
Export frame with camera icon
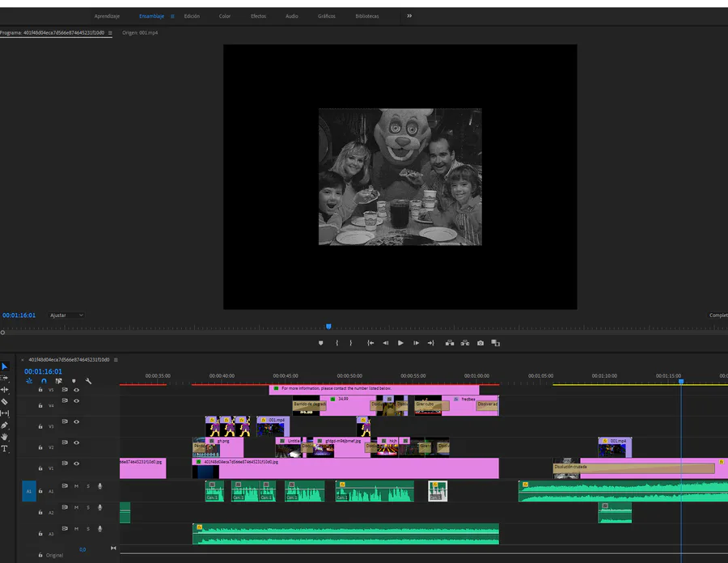[x=480, y=343]
